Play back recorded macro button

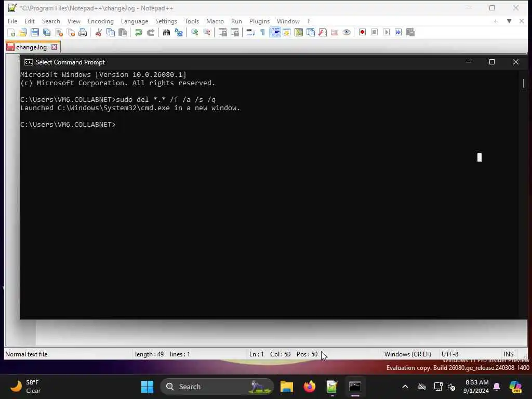coord(386,32)
